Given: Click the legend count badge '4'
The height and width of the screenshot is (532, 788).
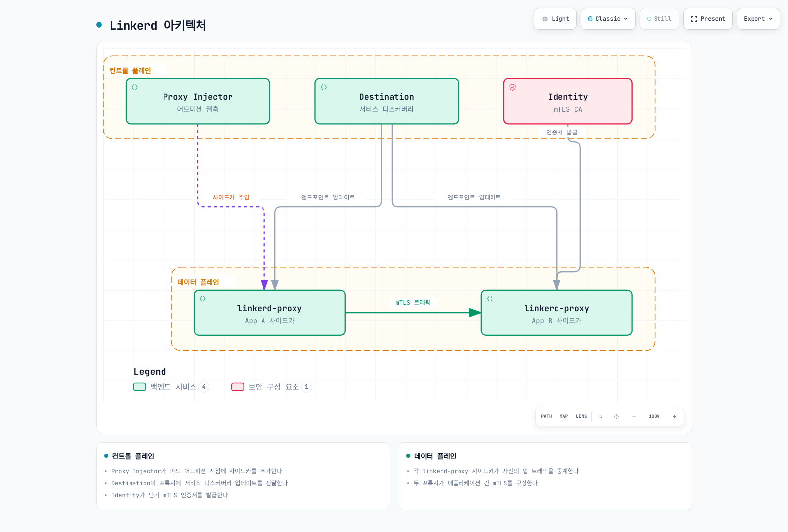Looking at the screenshot, I should click(x=204, y=387).
